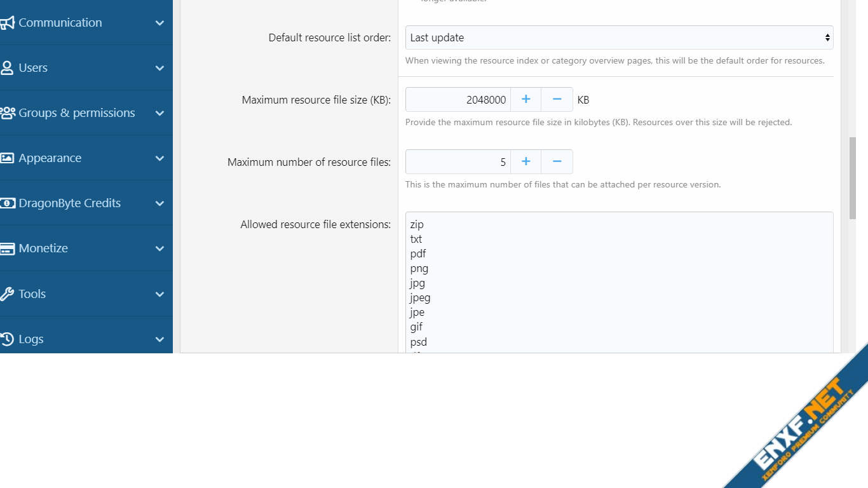Expand the DragonByte Credits chevron

coord(159,203)
